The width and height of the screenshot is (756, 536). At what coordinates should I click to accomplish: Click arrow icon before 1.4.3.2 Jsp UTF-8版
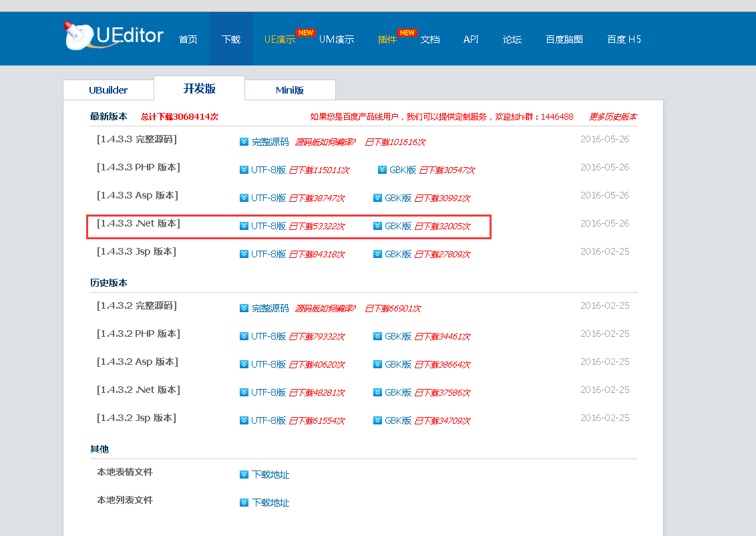[244, 420]
